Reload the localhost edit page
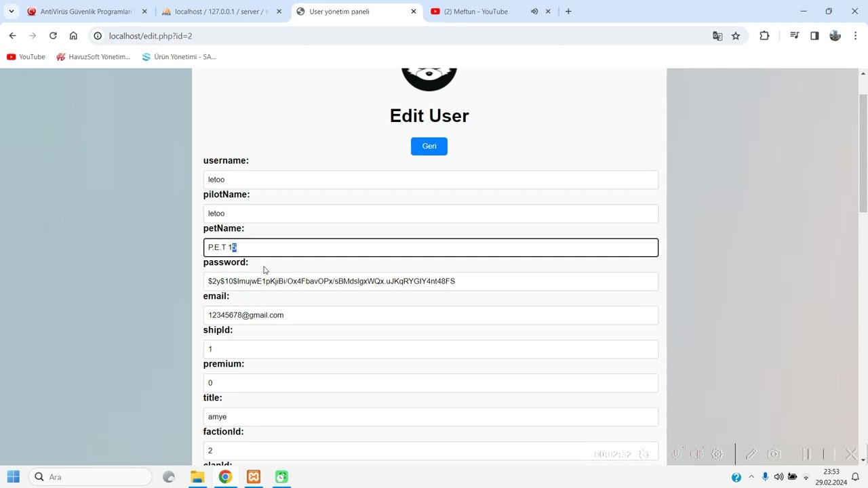 [x=53, y=36]
